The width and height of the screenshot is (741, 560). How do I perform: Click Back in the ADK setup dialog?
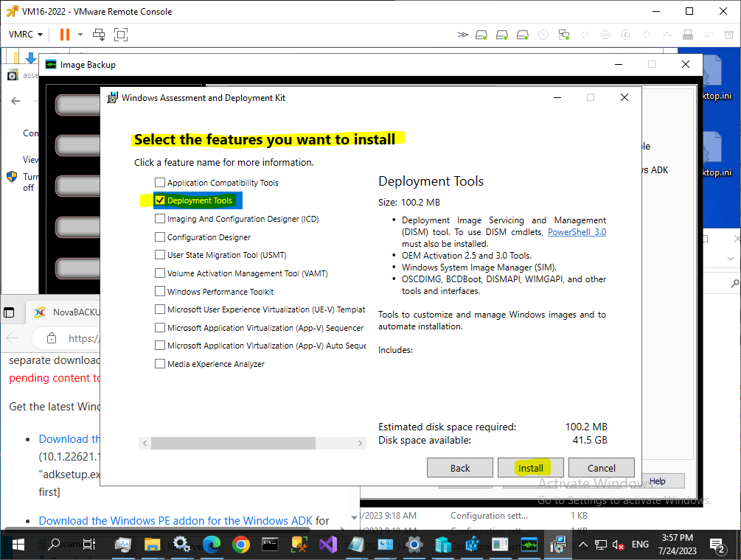(x=460, y=468)
